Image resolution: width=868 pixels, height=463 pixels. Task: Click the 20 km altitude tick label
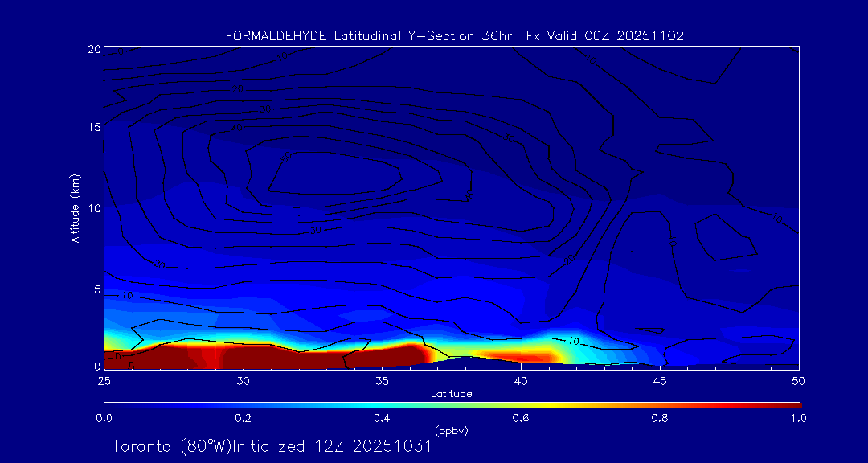coord(93,49)
